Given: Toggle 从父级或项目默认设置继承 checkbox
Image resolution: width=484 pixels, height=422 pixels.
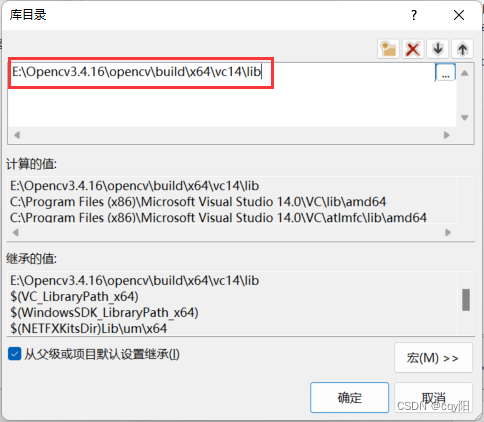Looking at the screenshot, I should click(x=15, y=354).
